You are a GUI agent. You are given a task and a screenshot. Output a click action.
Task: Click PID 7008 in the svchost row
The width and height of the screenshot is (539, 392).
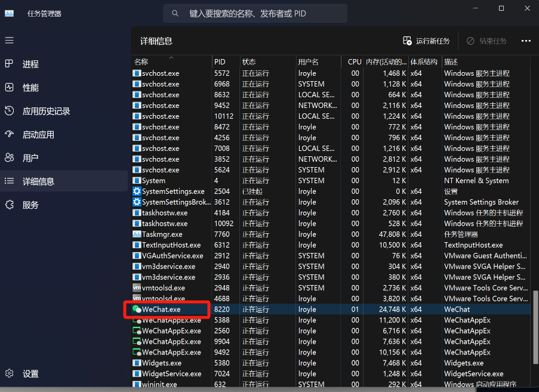tap(221, 149)
